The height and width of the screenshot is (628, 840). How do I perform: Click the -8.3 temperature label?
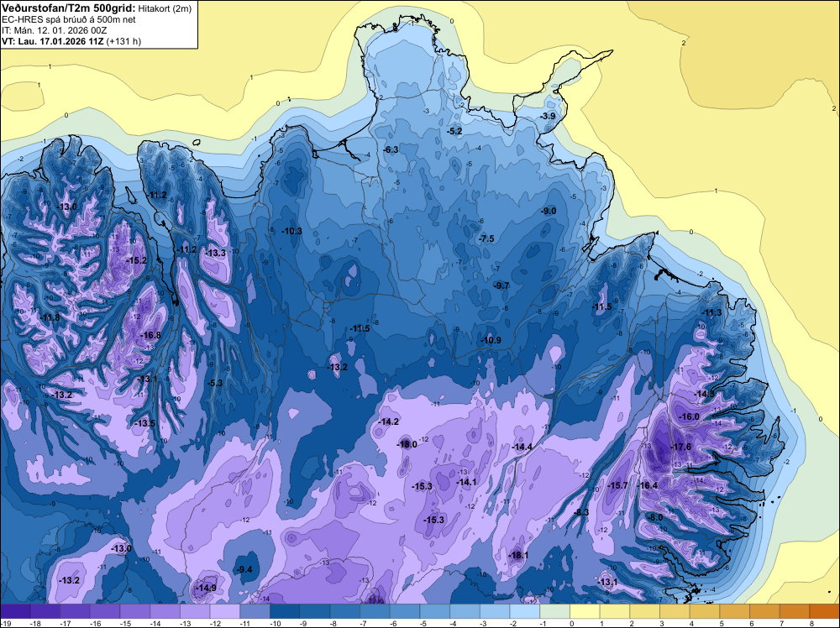[581, 512]
